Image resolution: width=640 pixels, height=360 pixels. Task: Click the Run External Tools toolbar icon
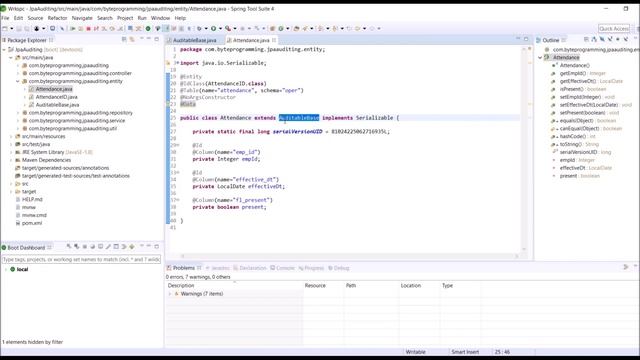pos(228,29)
